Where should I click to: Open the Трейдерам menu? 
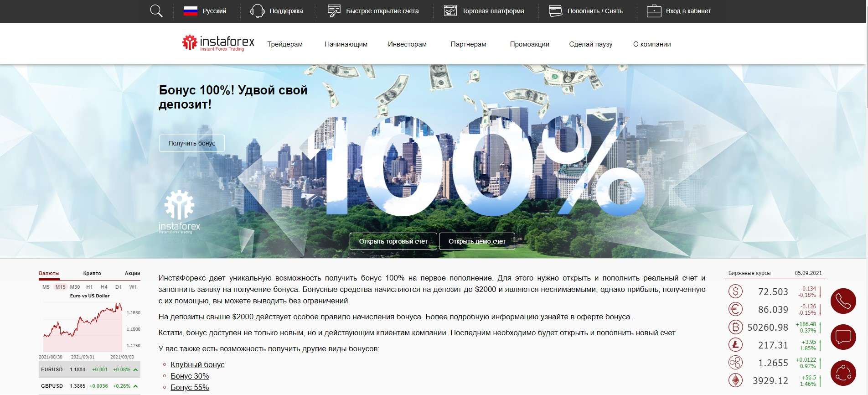[285, 44]
